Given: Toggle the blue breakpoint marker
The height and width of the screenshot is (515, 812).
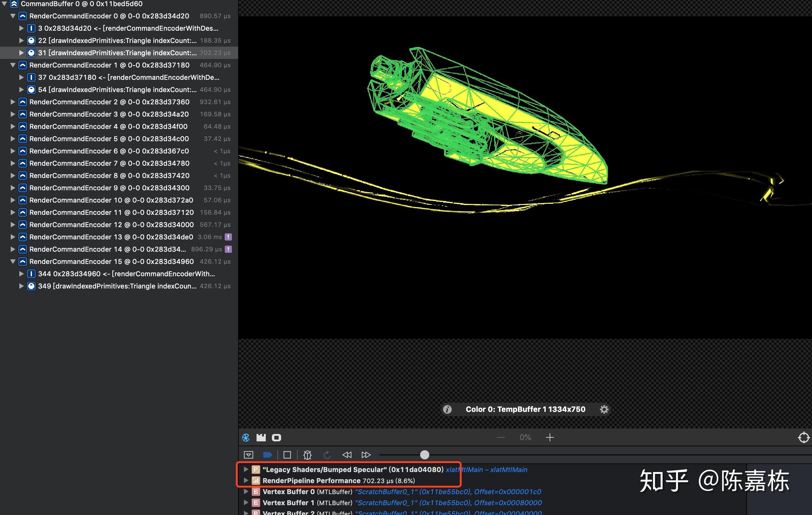Looking at the screenshot, I should (x=267, y=455).
